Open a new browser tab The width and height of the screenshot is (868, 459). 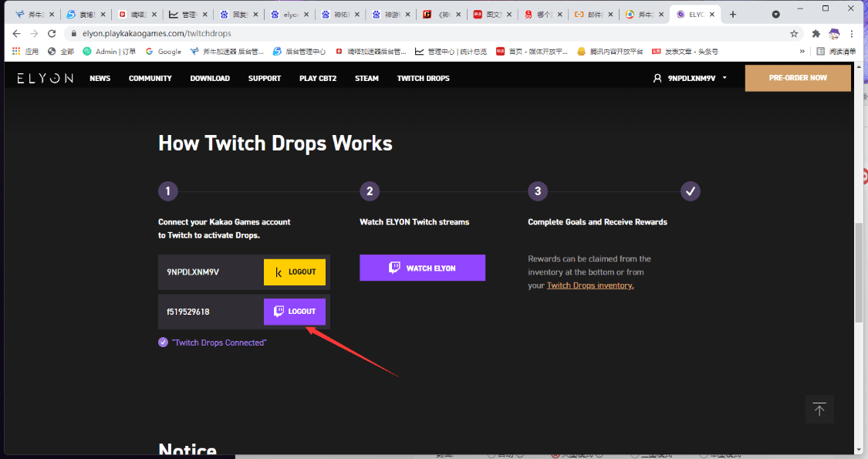(x=733, y=14)
